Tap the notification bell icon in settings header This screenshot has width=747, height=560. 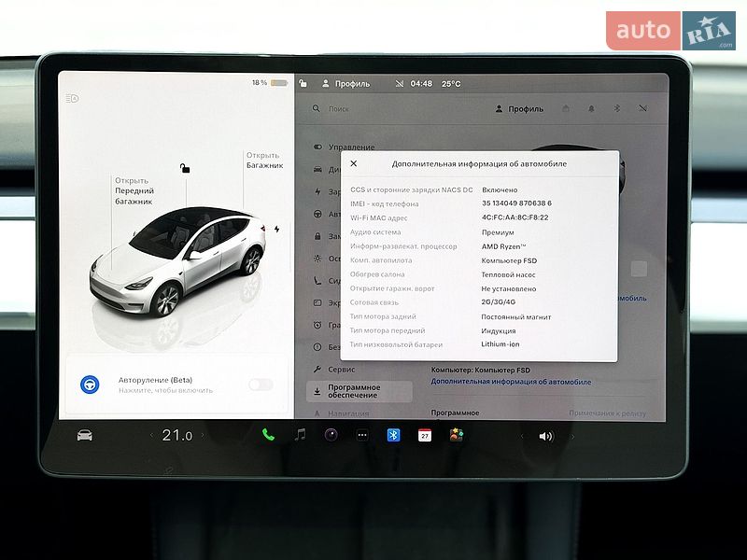pos(591,108)
